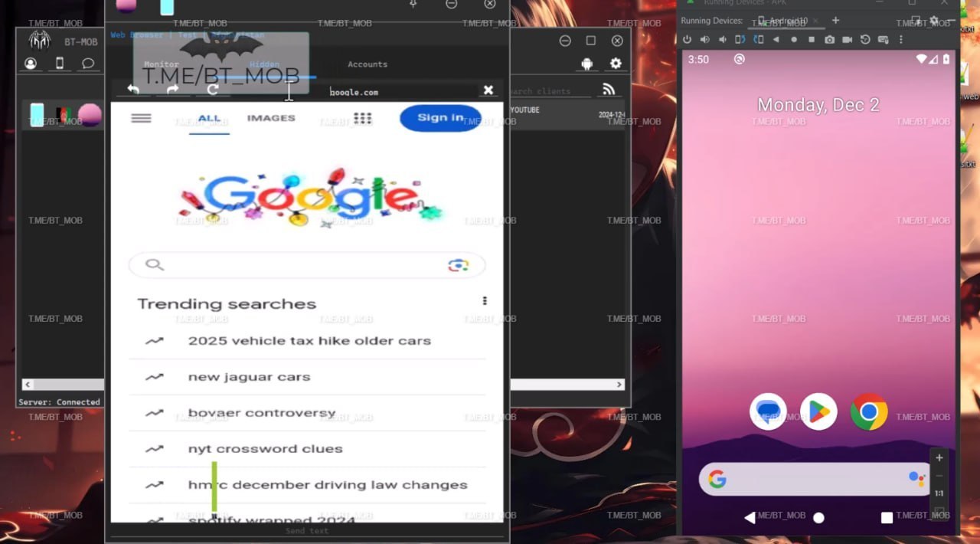The width and height of the screenshot is (980, 544).
Task: Click the Android robot icon in BT-MOB
Action: click(x=587, y=64)
